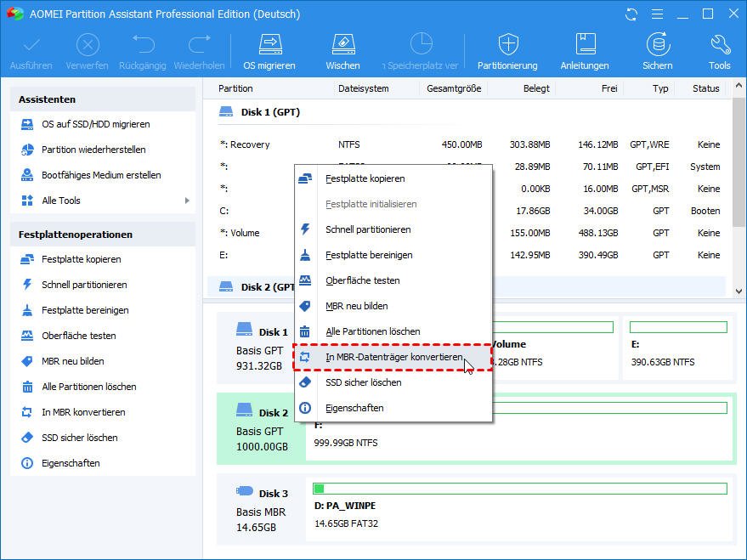Click the refresh icon in title bar
747x560 pixels.
click(631, 14)
